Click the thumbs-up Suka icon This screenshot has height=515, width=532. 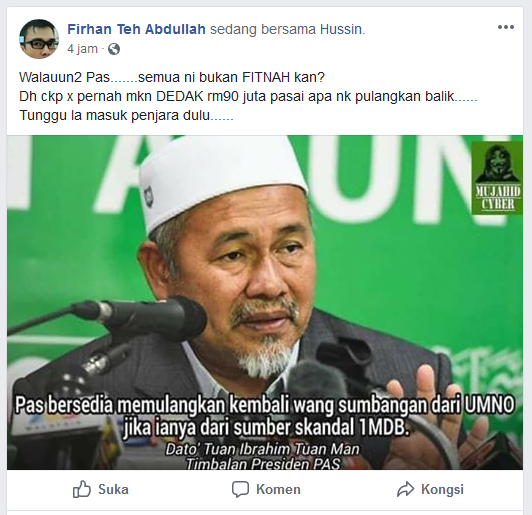pos(82,489)
